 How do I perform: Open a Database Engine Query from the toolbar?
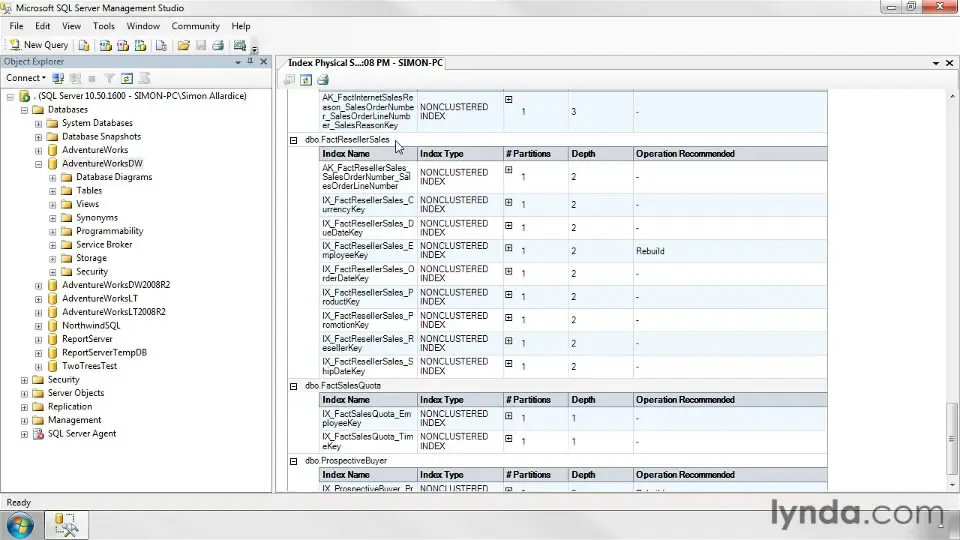(x=84, y=45)
